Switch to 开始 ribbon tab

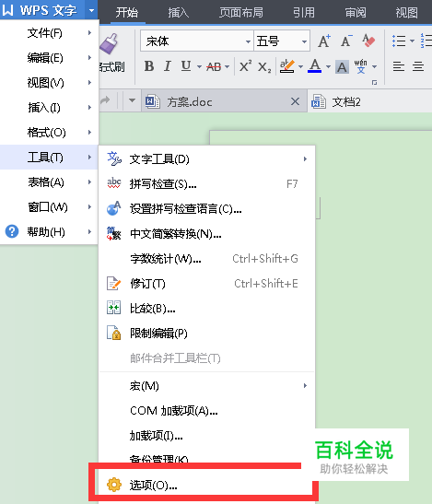[x=127, y=13]
